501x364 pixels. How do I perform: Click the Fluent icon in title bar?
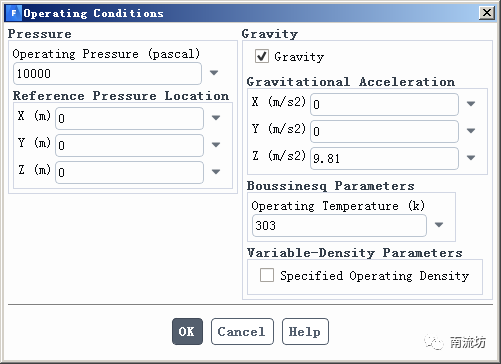pos(14,13)
